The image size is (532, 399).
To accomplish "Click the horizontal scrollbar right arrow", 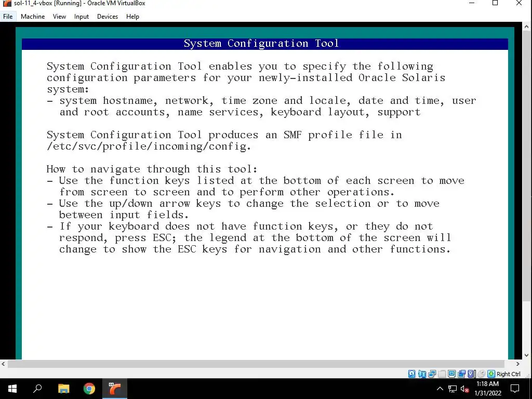I will (x=518, y=364).
